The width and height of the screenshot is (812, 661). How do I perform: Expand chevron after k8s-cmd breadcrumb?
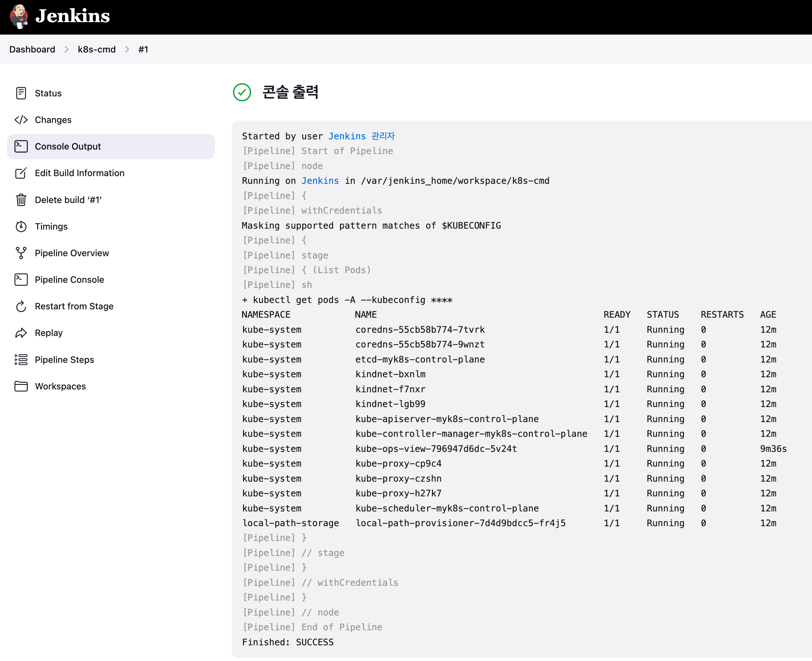(127, 50)
